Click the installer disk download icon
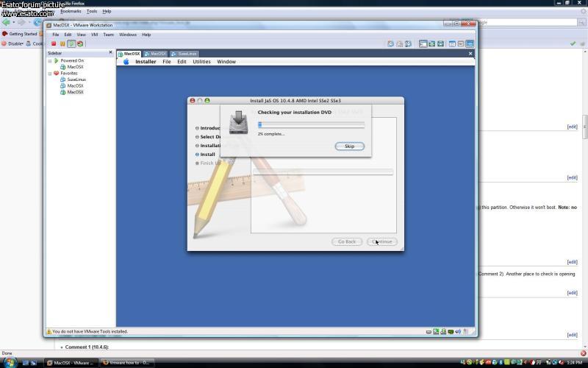Viewport: 588px width, 368px height. coord(238,122)
